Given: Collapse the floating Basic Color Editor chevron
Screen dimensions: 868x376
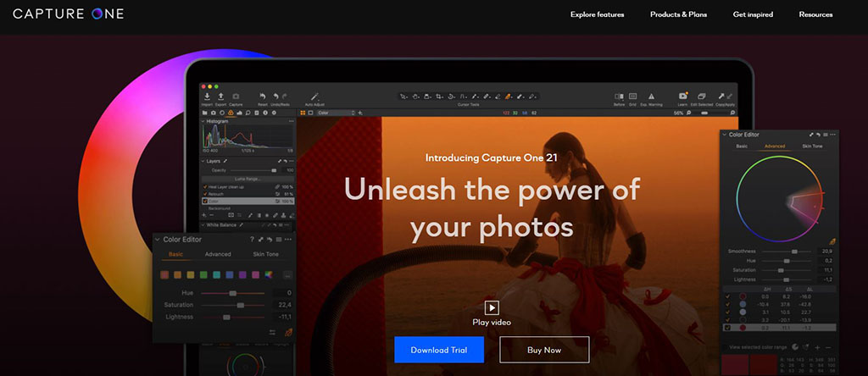Looking at the screenshot, I should 157,240.
